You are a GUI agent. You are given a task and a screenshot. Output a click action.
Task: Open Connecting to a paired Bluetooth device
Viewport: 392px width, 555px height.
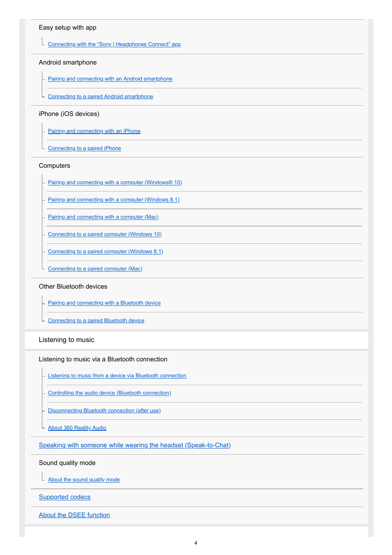(96, 321)
